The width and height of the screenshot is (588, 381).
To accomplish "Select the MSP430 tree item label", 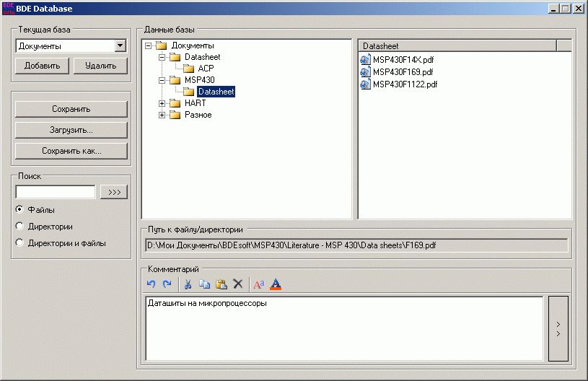I will 200,80.
